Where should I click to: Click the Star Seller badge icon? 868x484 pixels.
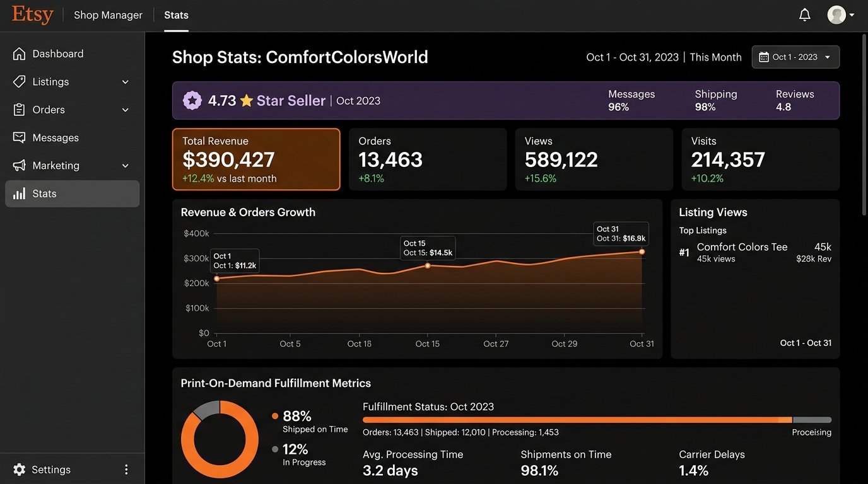coord(192,100)
